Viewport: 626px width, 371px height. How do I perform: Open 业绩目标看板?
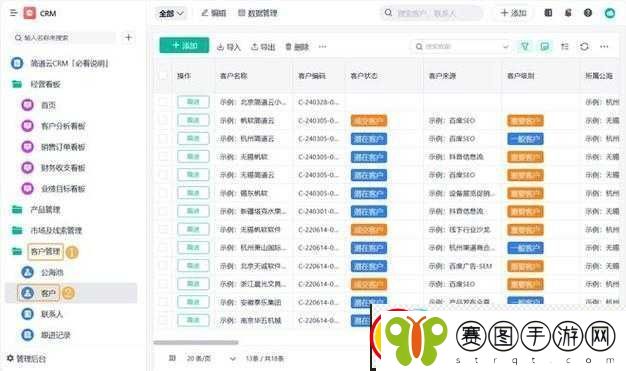click(63, 188)
